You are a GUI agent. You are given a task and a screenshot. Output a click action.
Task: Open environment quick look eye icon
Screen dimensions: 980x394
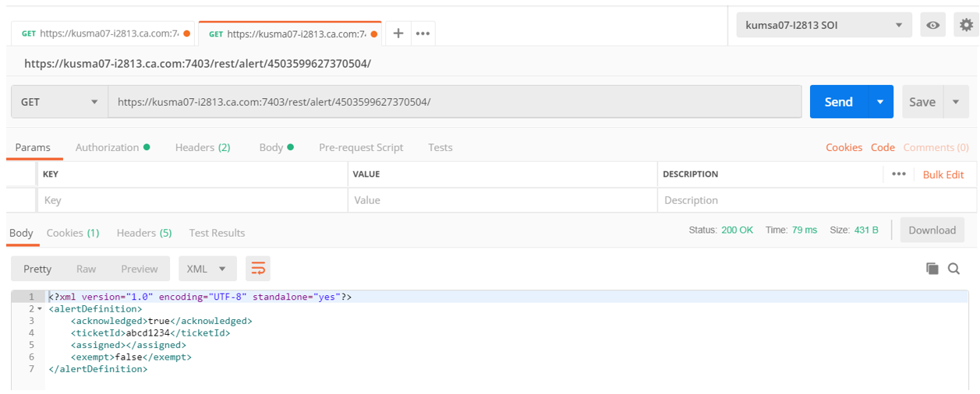[x=932, y=25]
